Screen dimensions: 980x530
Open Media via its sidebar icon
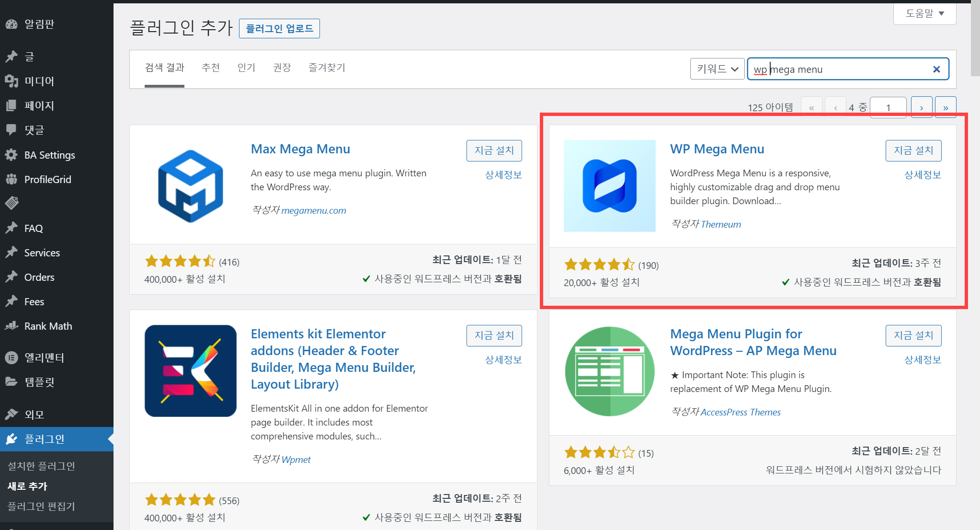pos(11,81)
